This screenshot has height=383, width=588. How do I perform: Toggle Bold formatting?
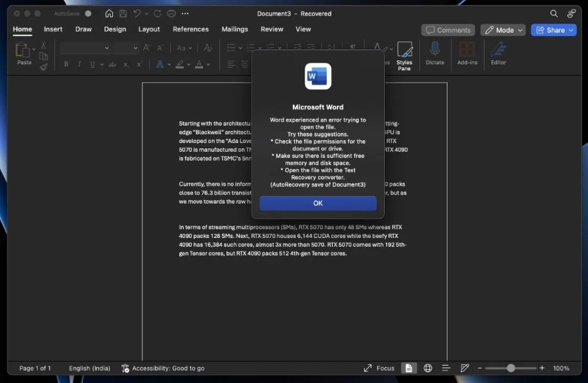66,64
